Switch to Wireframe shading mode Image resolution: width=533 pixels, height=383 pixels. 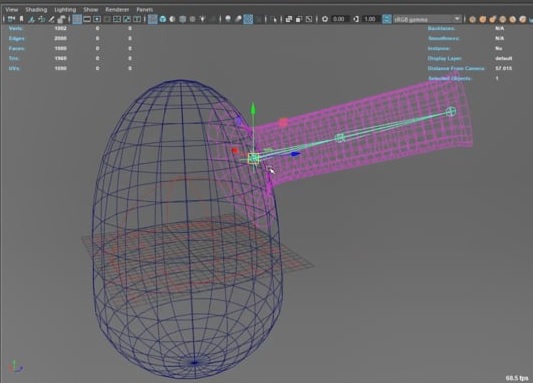coord(153,19)
